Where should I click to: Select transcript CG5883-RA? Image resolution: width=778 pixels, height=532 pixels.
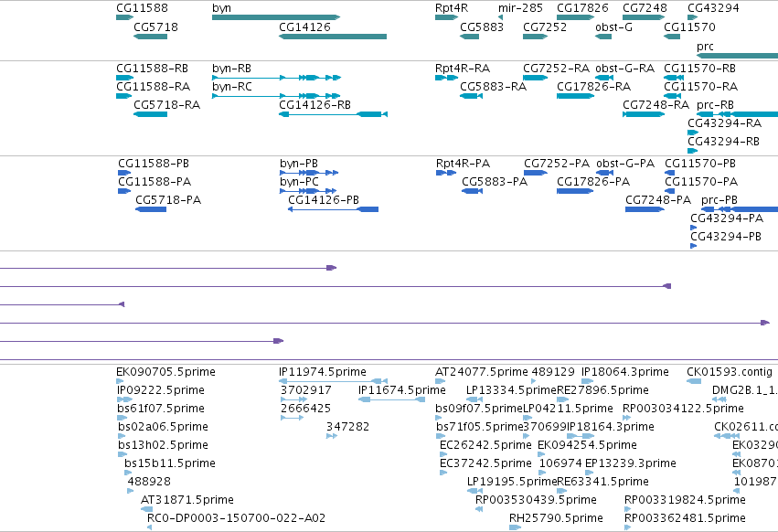click(x=471, y=96)
